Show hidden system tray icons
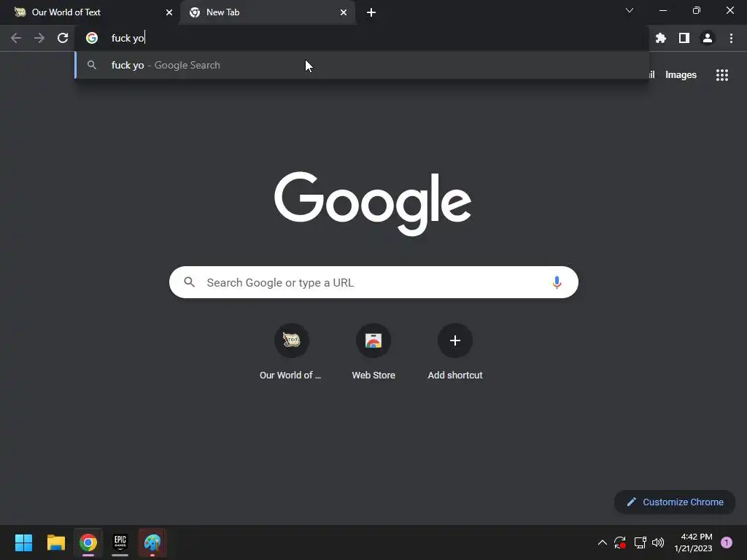Image resolution: width=747 pixels, height=560 pixels. pyautogui.click(x=602, y=542)
